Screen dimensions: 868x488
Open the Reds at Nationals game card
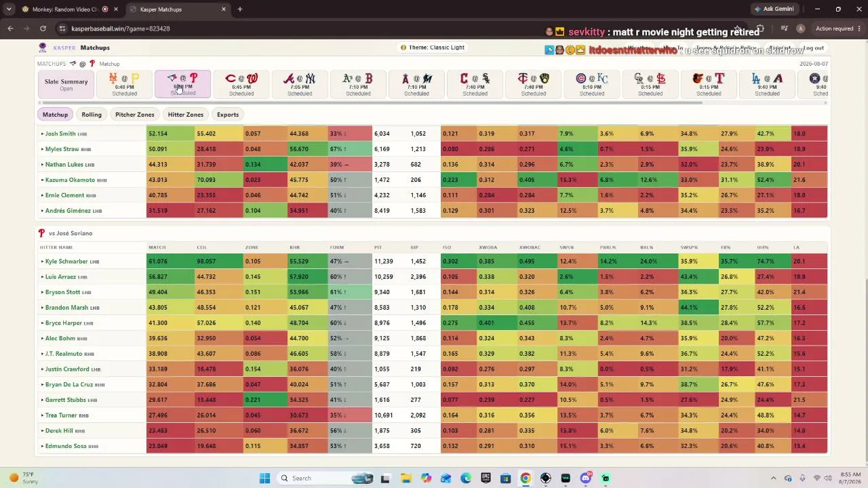(x=241, y=84)
